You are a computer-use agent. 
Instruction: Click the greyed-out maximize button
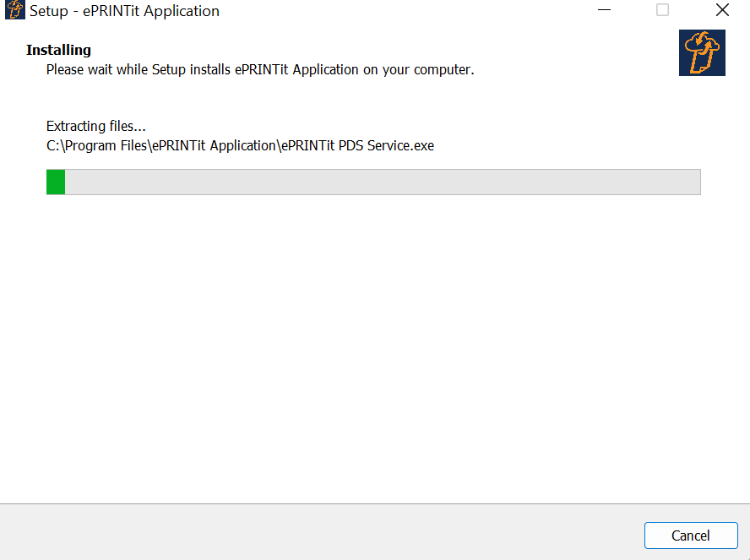(663, 11)
